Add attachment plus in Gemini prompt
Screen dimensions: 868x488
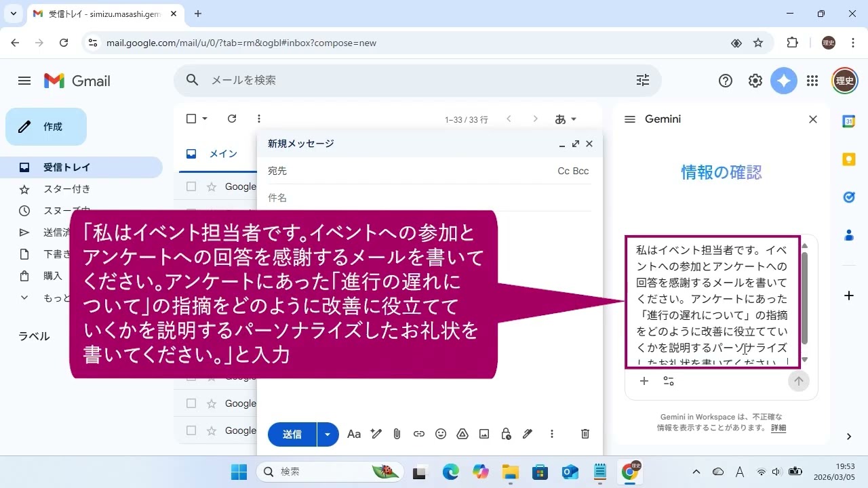coord(644,381)
